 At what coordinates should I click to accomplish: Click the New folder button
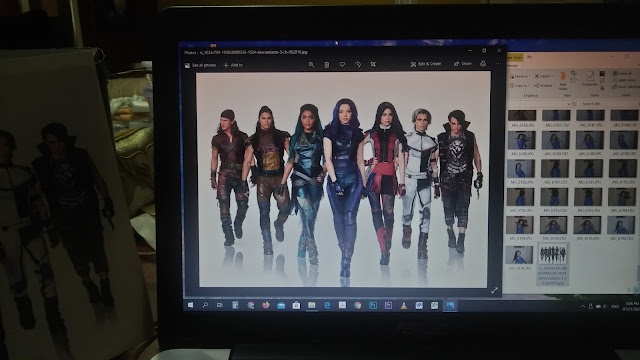(563, 81)
